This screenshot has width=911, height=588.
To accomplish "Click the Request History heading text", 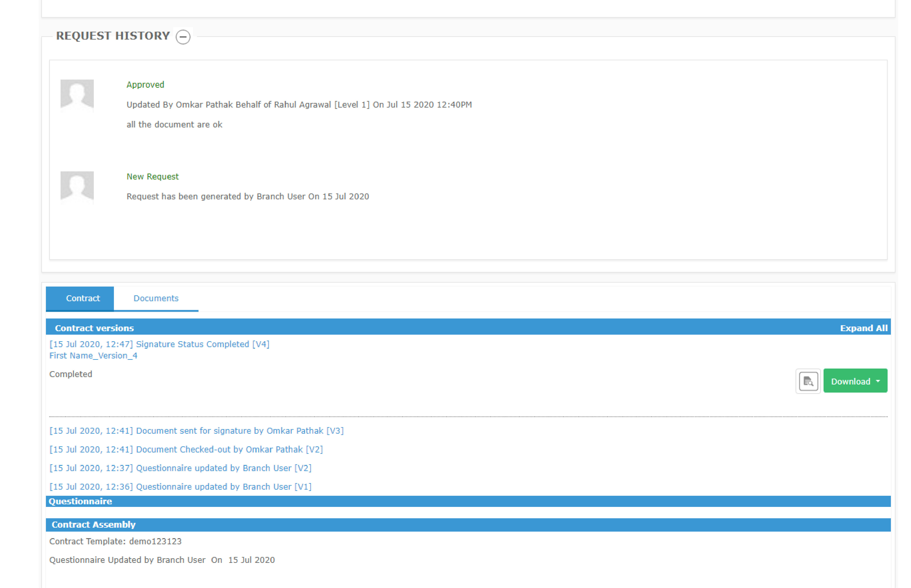I will click(x=113, y=36).
